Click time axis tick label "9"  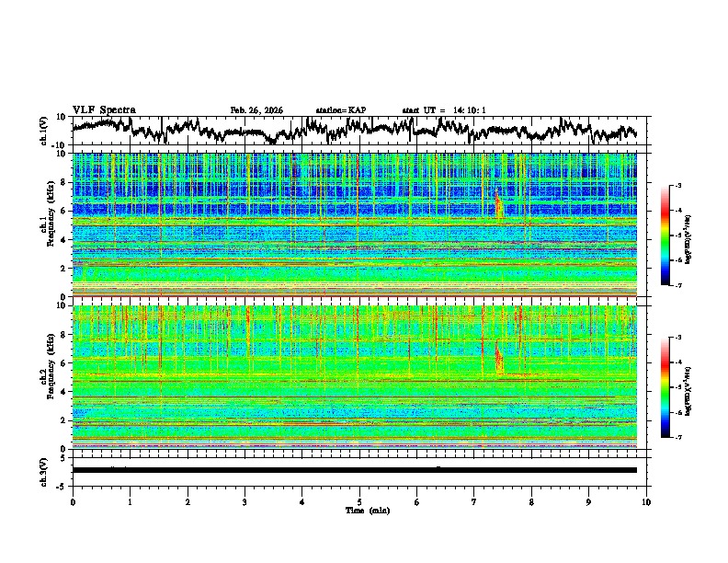[x=588, y=502]
